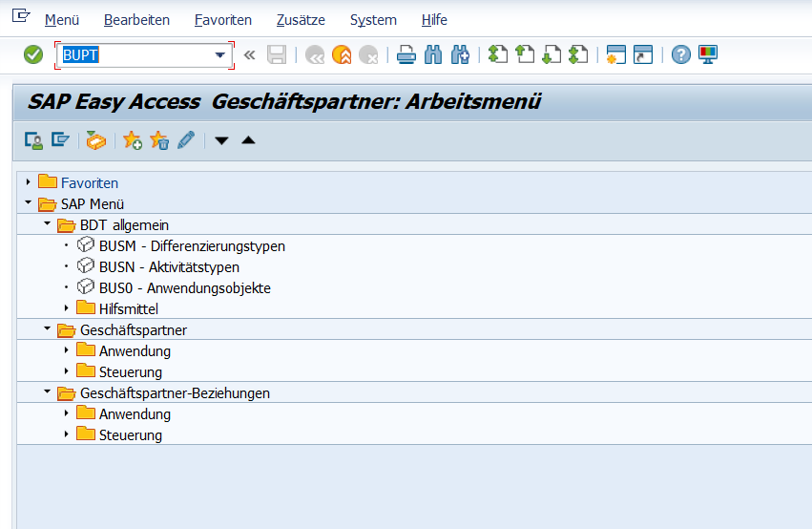Select the Geschäftspartner-Beziehungen folder label
This screenshot has width=812, height=529.
pyautogui.click(x=175, y=393)
